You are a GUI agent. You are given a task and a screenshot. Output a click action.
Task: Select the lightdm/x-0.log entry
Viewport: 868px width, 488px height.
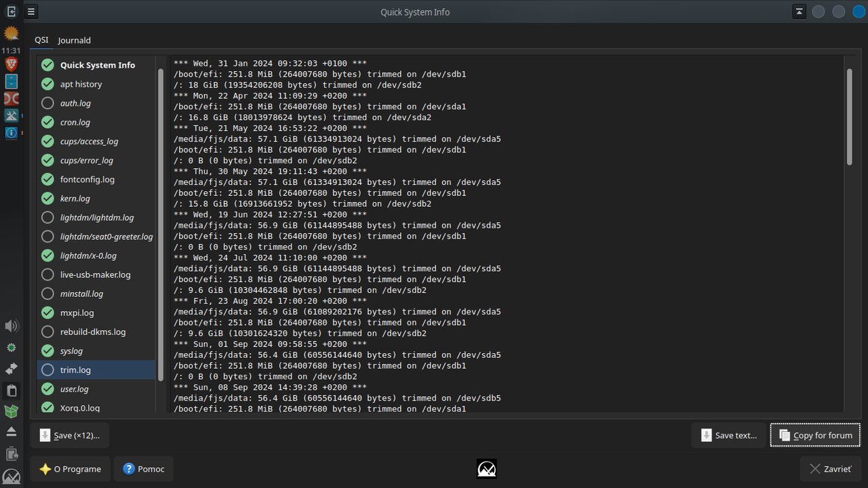(88, 256)
